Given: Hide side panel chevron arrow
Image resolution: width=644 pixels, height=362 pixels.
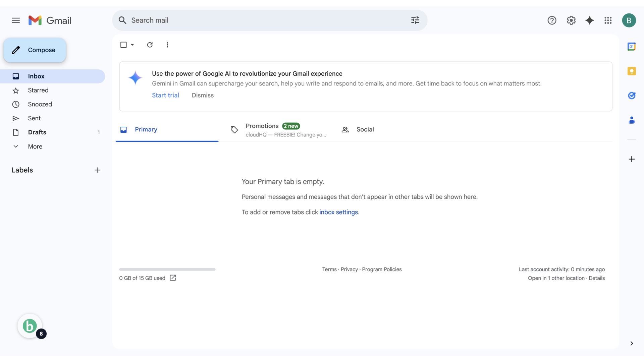Looking at the screenshot, I should (x=632, y=344).
